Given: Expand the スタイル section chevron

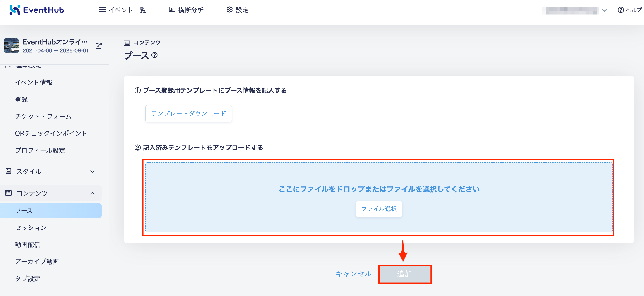Looking at the screenshot, I should [92, 171].
